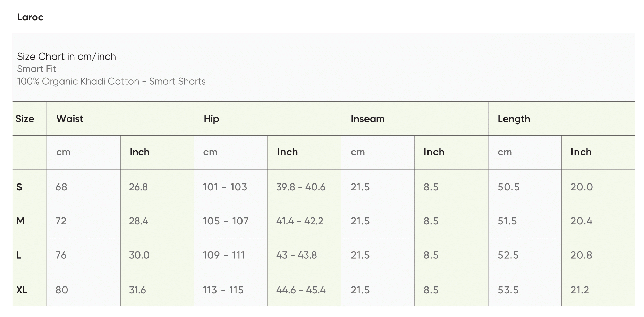Click the Length column header
Screen dimensions: 644x317
(514, 119)
